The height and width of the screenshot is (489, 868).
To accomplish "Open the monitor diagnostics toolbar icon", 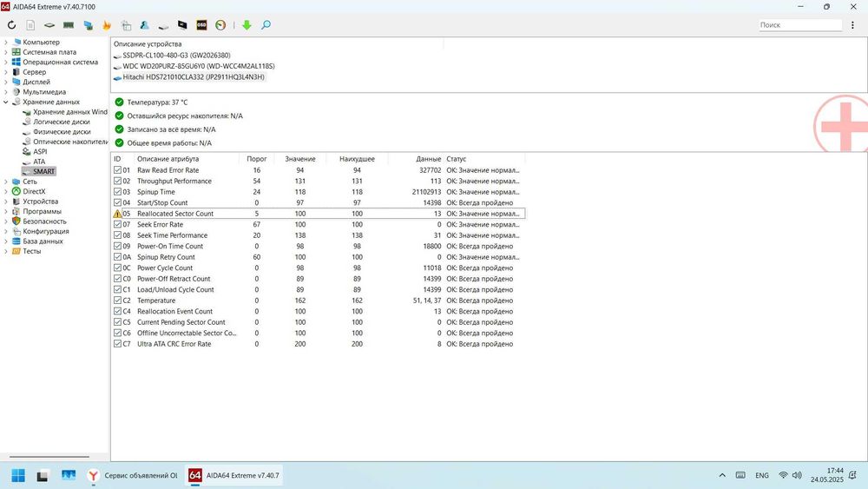I will [182, 25].
